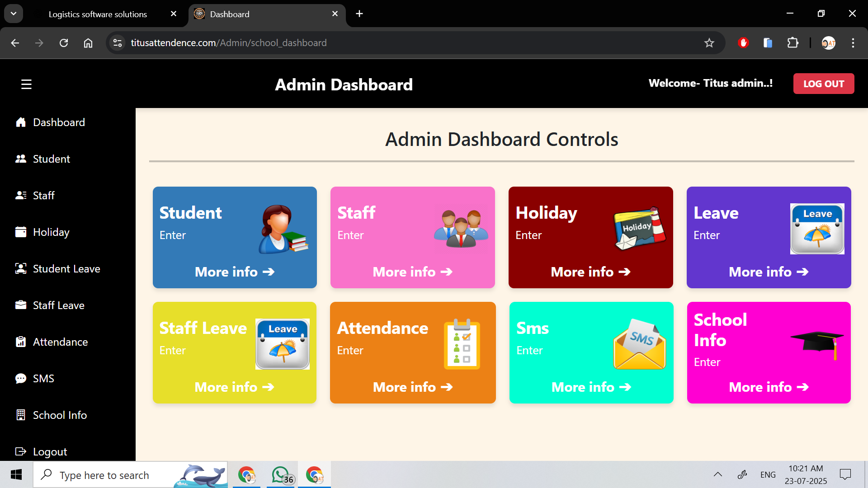Click the Windows taskbar search box
The width and height of the screenshot is (868, 488).
click(104, 475)
